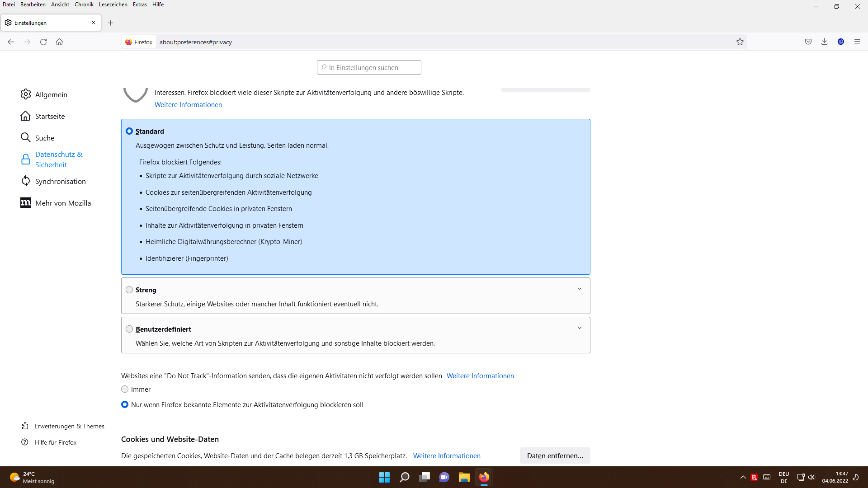Select the Streng protection radio button
This screenshot has width=868, height=488.
coord(129,290)
